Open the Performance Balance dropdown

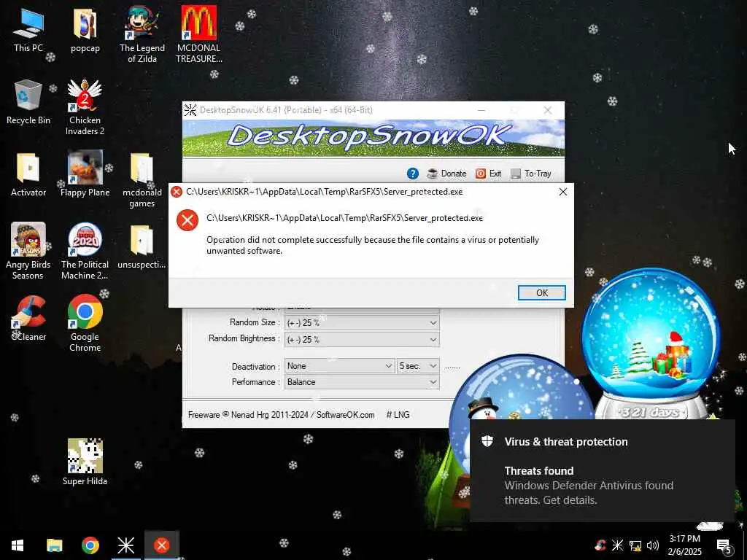(x=362, y=382)
